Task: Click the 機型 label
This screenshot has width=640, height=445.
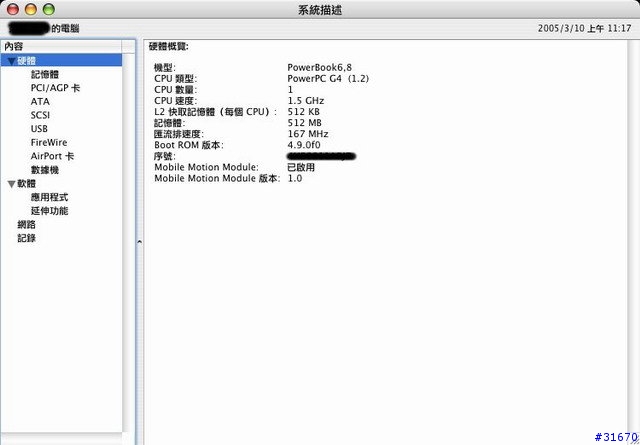Action: click(x=165, y=67)
